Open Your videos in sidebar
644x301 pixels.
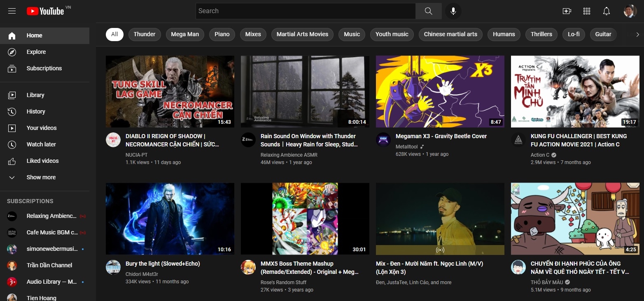click(44, 128)
